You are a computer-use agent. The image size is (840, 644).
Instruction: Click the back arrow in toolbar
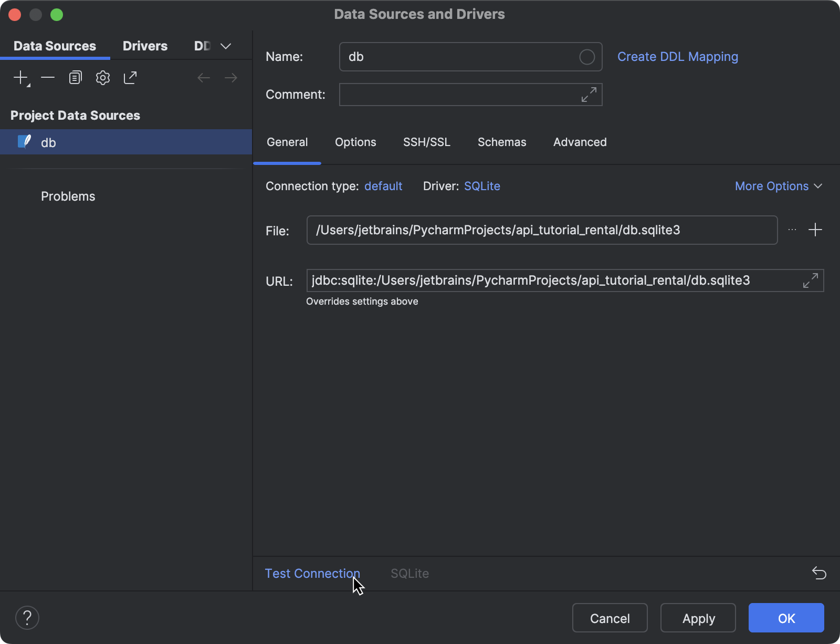pos(204,78)
